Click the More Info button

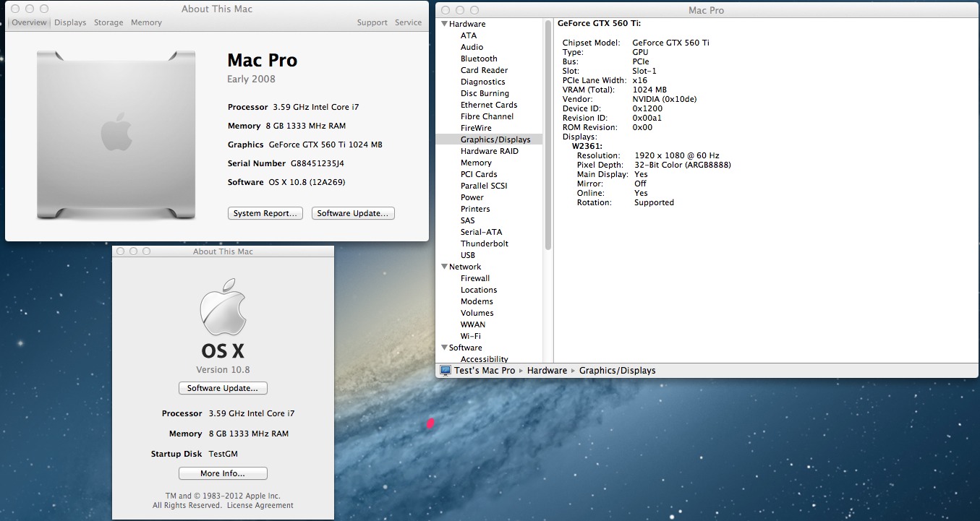coord(223,473)
